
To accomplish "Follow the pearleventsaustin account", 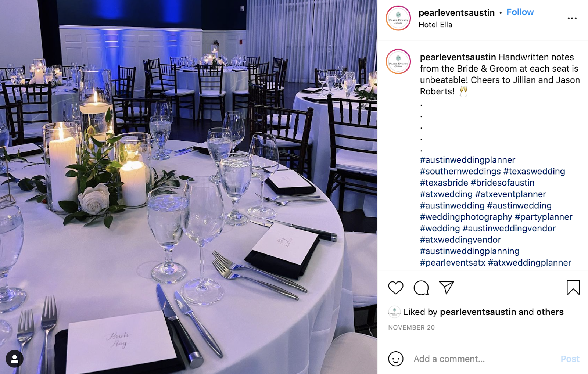I will coord(520,12).
